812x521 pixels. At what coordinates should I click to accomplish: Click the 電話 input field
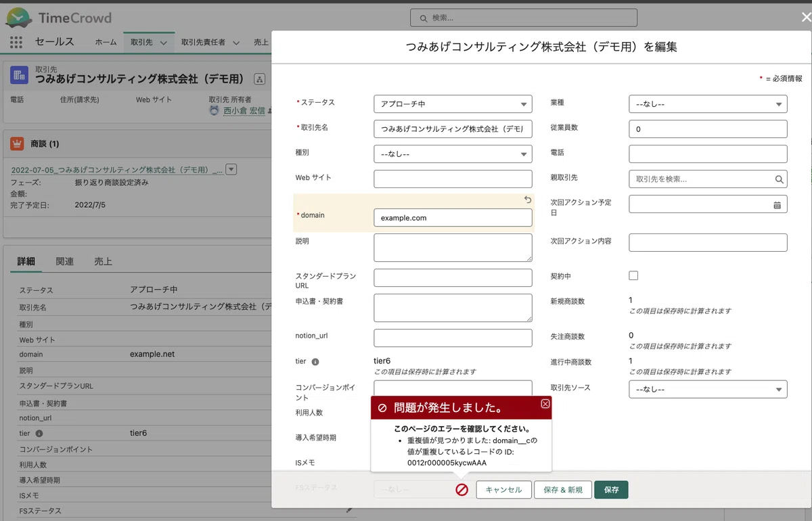[708, 154]
